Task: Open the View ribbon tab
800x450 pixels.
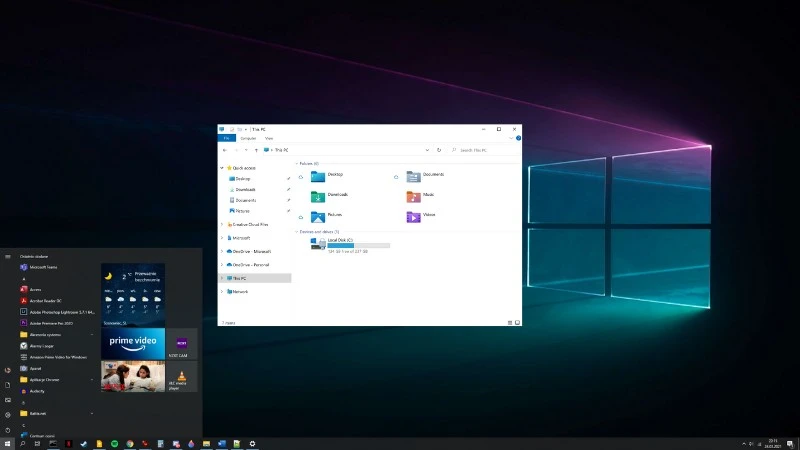Action: [269, 138]
